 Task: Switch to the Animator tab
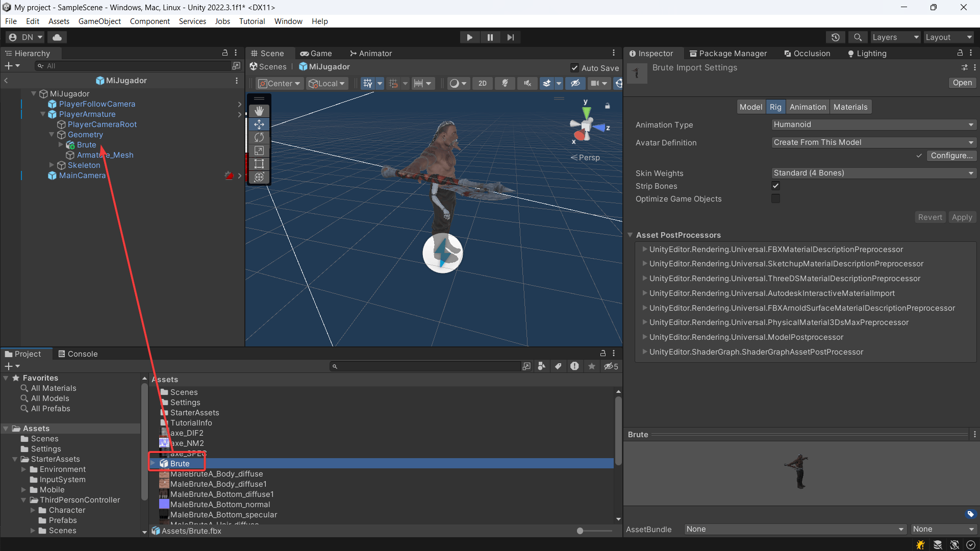pyautogui.click(x=370, y=53)
